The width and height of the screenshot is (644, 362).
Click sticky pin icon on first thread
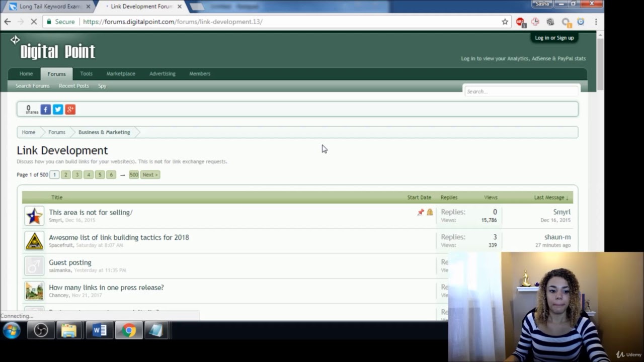pyautogui.click(x=421, y=212)
